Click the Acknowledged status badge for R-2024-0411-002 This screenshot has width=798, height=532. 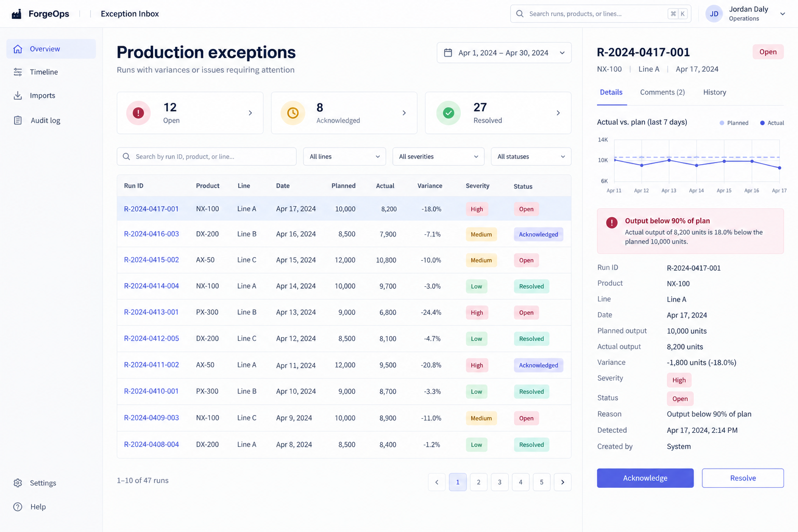[x=538, y=365]
